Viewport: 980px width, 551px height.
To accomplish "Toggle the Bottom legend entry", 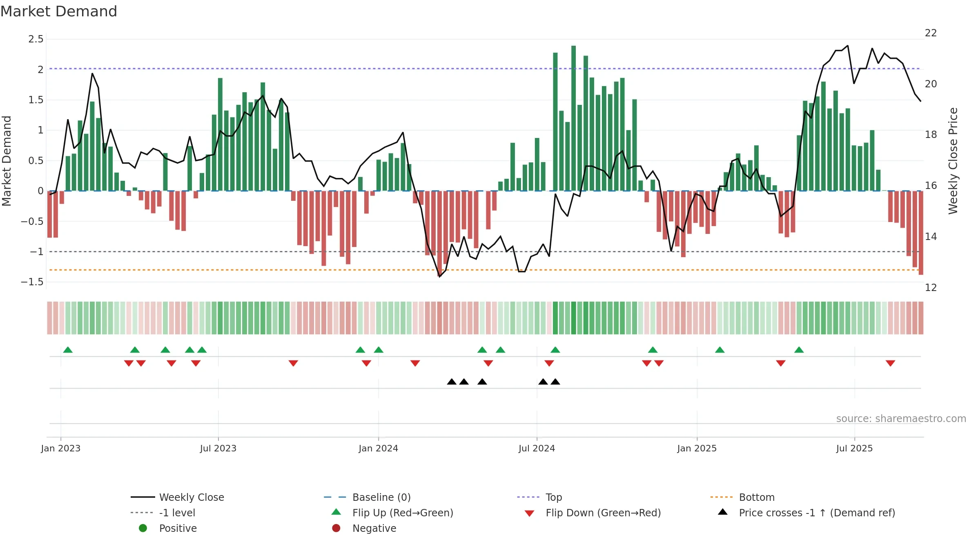I will (742, 497).
